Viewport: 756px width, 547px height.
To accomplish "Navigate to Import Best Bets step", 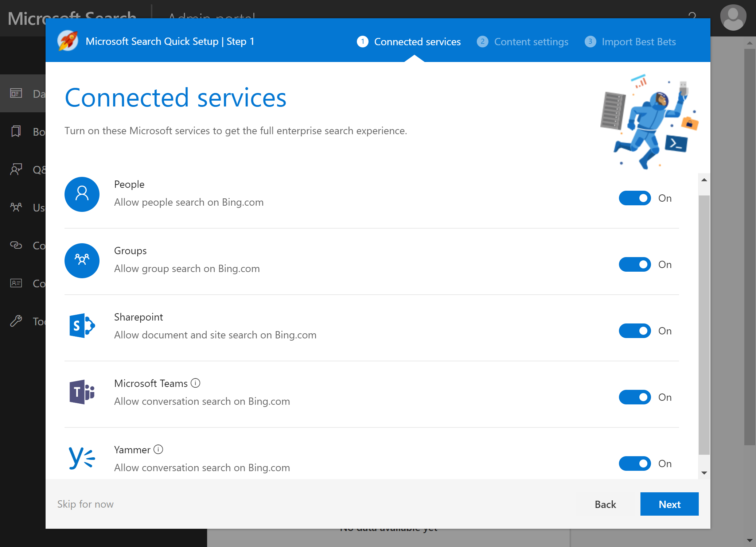I will click(x=630, y=41).
